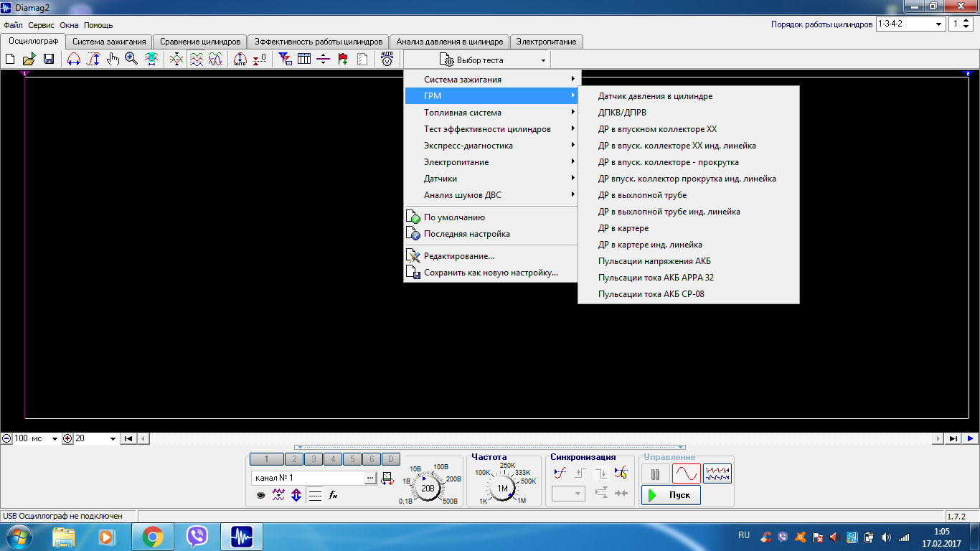Expand Датчики submenu
Viewport: 980px width, 551px height.
492,178
